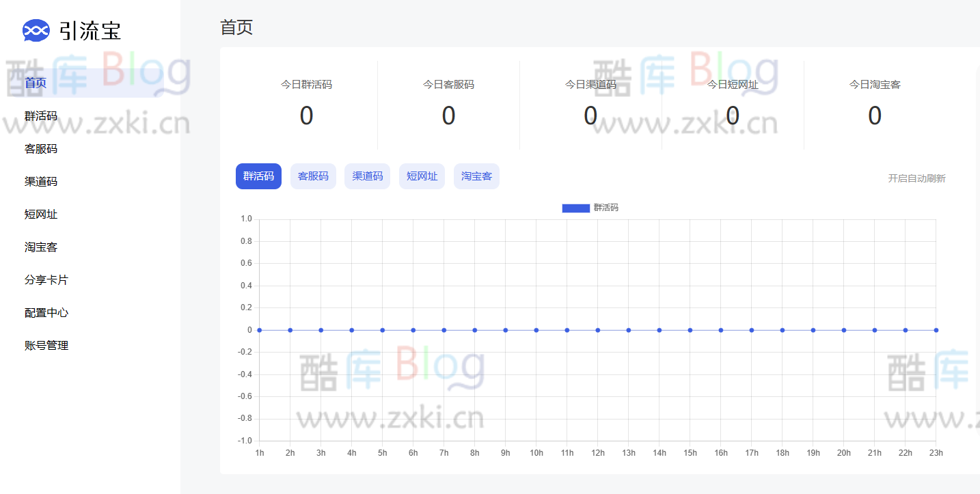Open the 分享卡片 page from sidebar

pyautogui.click(x=45, y=279)
